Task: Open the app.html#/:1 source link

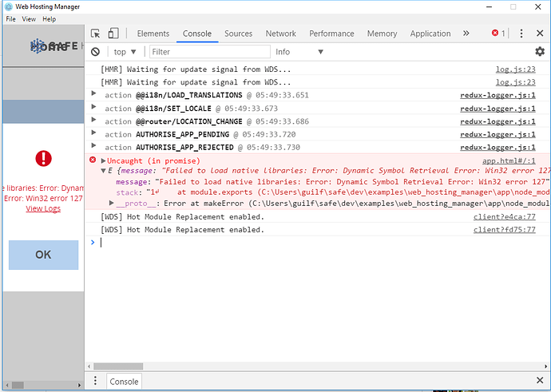Action: pyautogui.click(x=509, y=161)
